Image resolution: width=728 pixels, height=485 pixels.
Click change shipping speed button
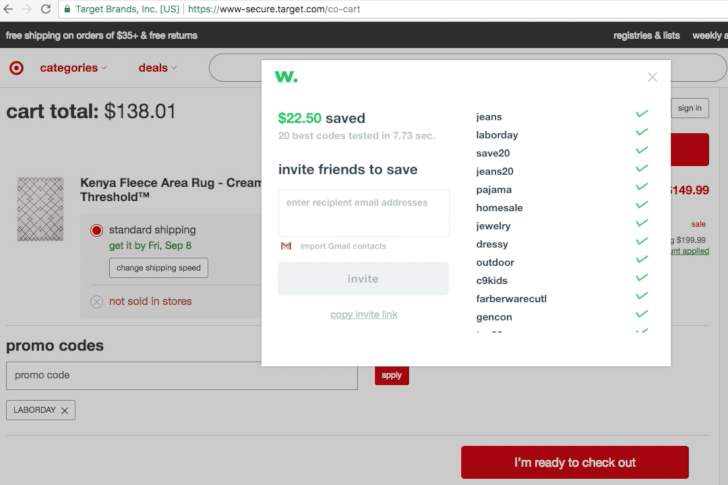pos(158,268)
